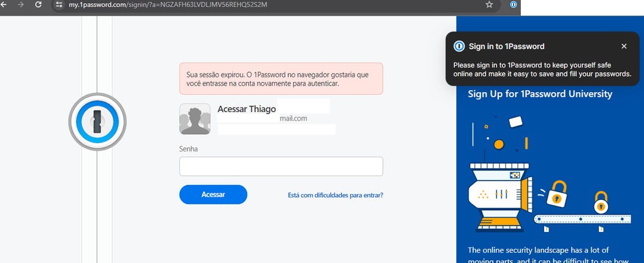Click the Acessar Thiago account name
The width and height of the screenshot is (644, 263).
pyautogui.click(x=248, y=109)
